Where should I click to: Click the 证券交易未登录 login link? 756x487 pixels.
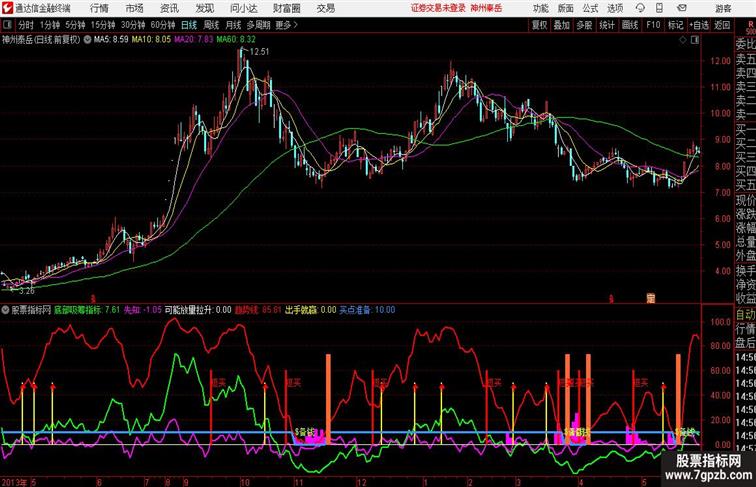(x=438, y=8)
